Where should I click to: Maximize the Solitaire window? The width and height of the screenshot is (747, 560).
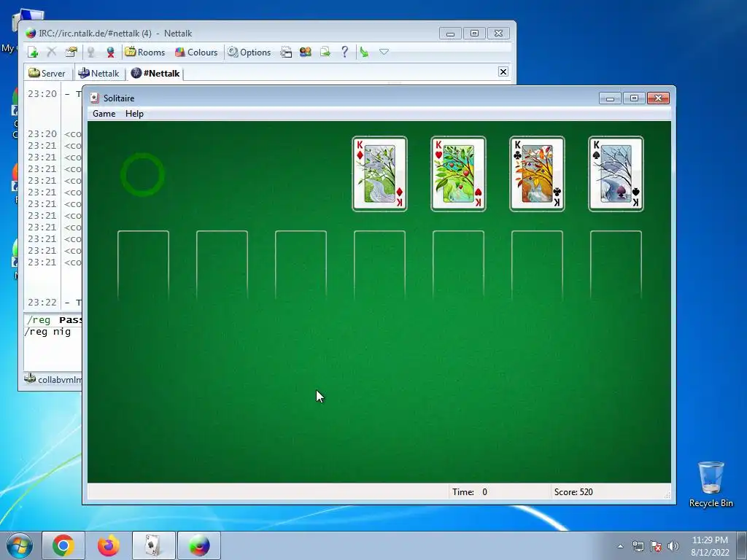[634, 98]
